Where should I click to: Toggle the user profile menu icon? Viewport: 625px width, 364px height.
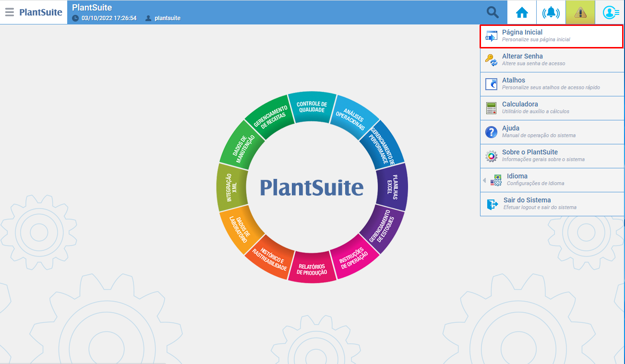click(x=610, y=12)
